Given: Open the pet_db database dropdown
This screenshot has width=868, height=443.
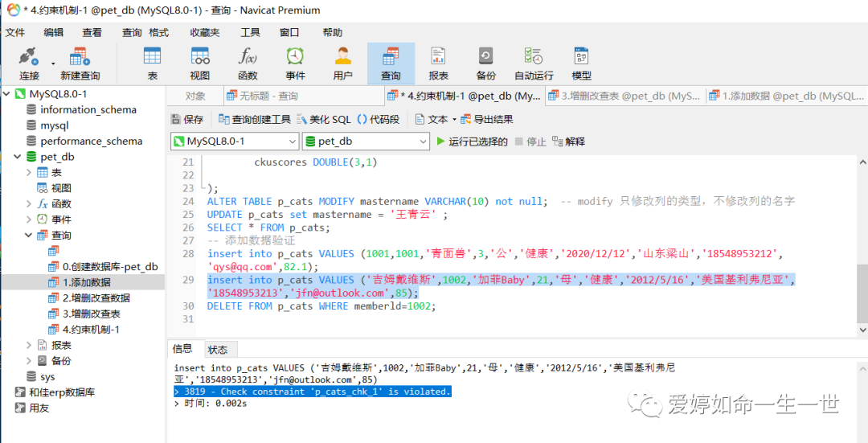Looking at the screenshot, I should click(x=366, y=142).
